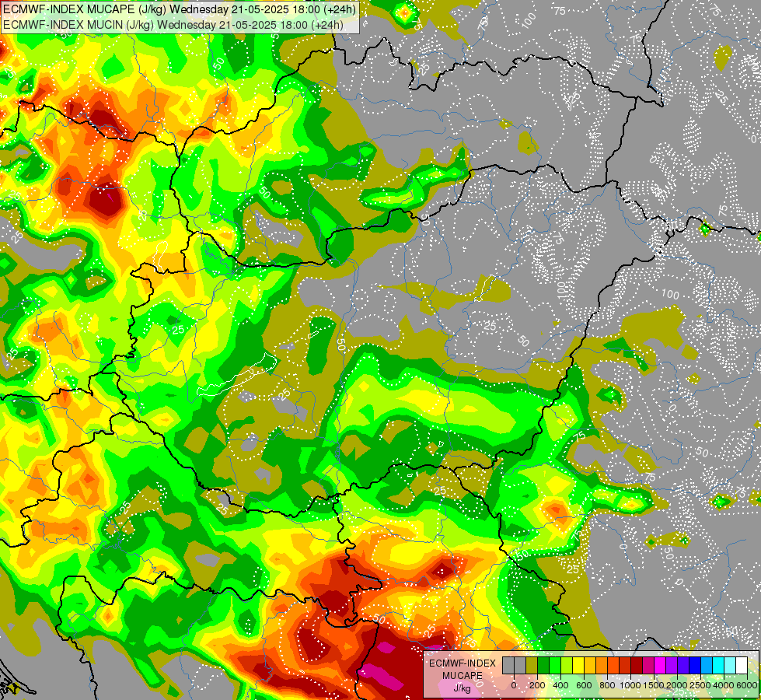Select the olive legend color swatch

tap(532, 665)
